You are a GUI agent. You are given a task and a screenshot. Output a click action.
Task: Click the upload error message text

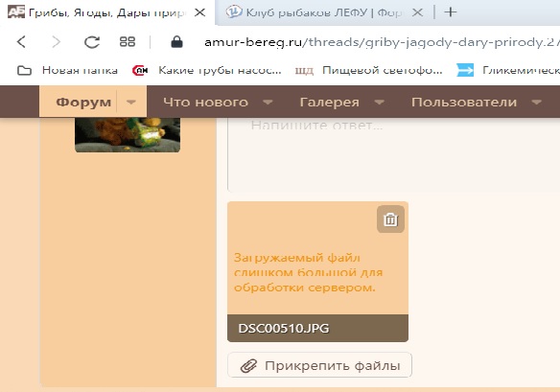pos(308,272)
